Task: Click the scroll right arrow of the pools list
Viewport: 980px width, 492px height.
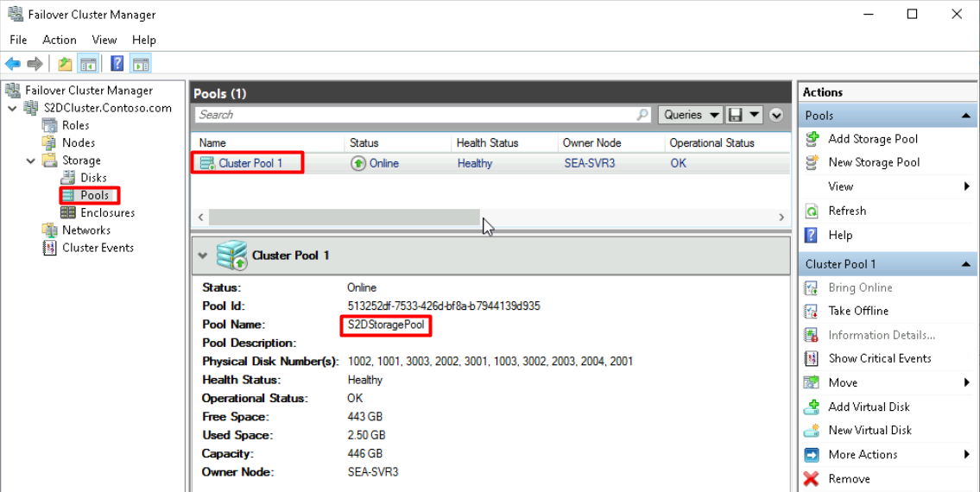Action: pyautogui.click(x=781, y=217)
